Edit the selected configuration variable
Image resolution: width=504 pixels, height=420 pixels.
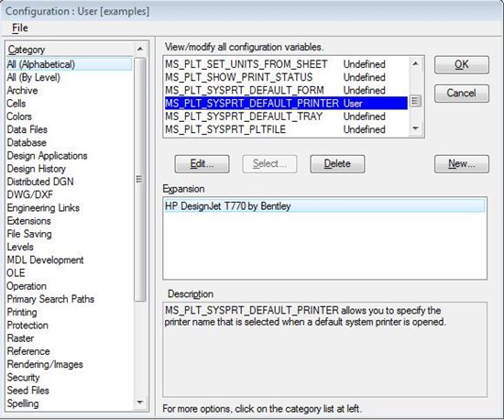pyautogui.click(x=202, y=164)
